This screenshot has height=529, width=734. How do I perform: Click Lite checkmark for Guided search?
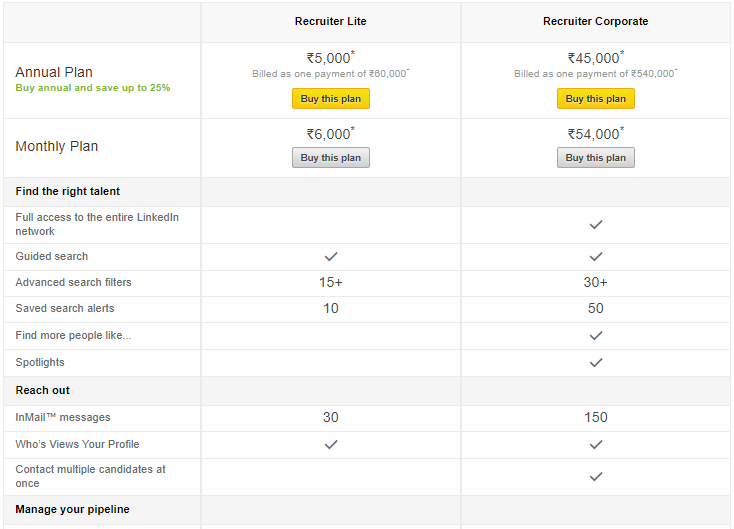330,257
